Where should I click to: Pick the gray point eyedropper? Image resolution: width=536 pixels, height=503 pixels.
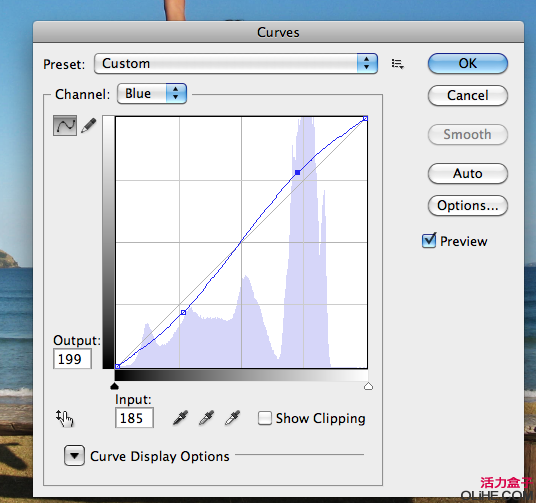206,418
